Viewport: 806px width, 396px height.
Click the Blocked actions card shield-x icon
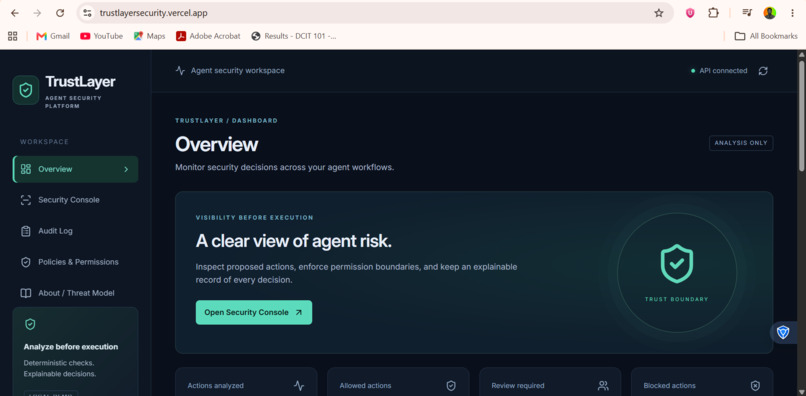click(755, 385)
